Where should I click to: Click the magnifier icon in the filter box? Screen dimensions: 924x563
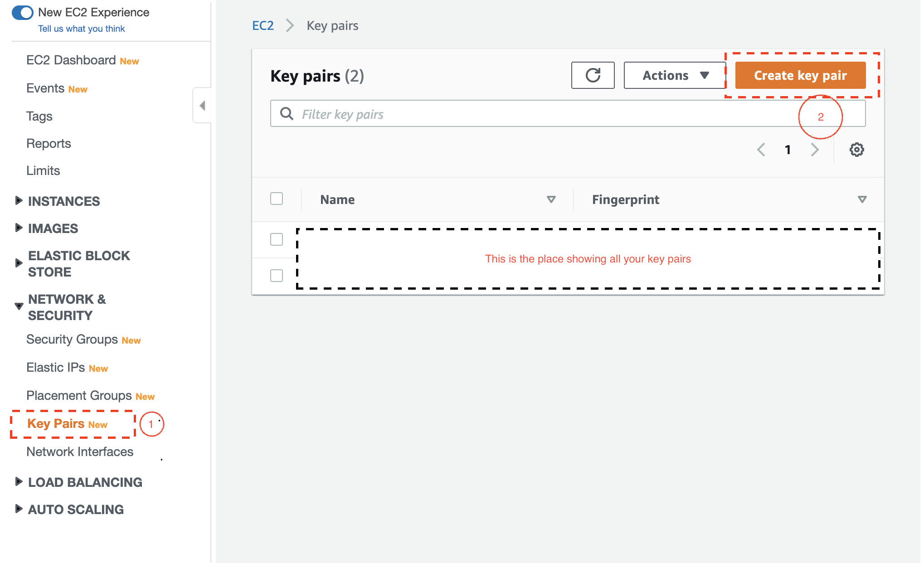[x=287, y=114]
